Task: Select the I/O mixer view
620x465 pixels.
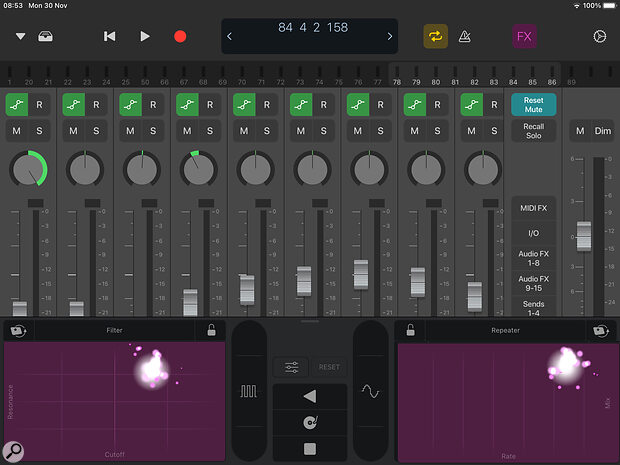Action: point(533,233)
